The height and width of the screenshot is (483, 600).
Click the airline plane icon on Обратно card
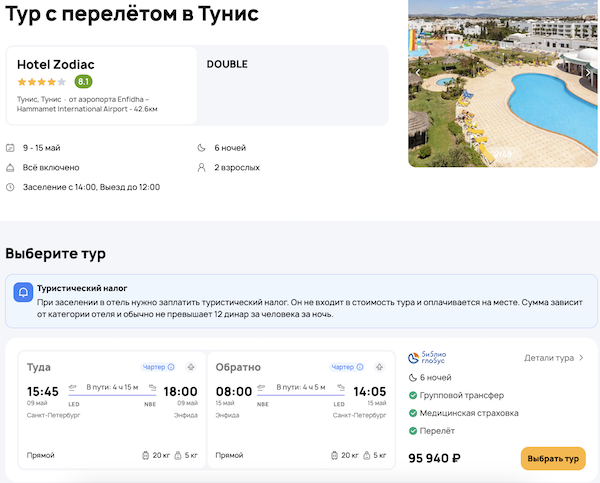point(384,367)
